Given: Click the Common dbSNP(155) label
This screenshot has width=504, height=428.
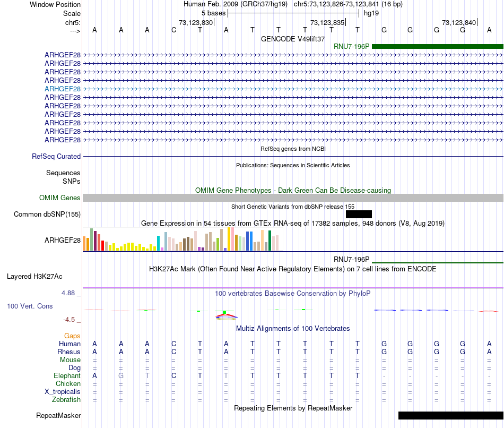Looking at the screenshot, I should (x=47, y=215).
